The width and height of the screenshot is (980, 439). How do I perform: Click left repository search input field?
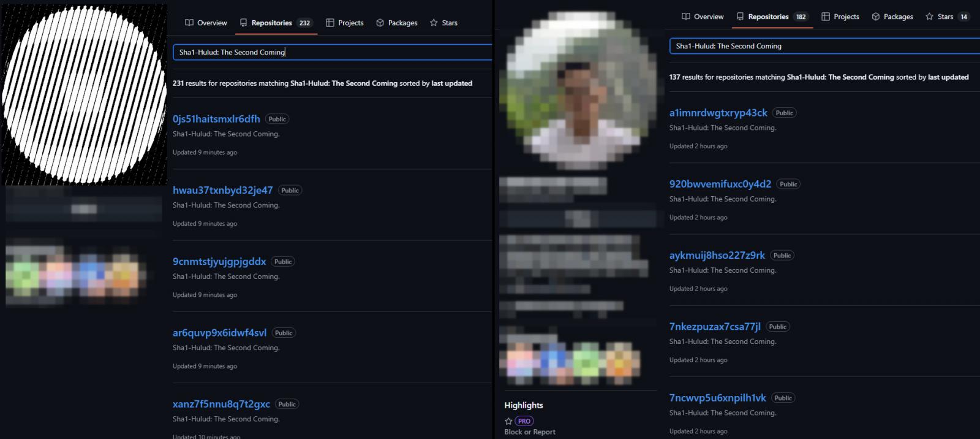coord(331,52)
